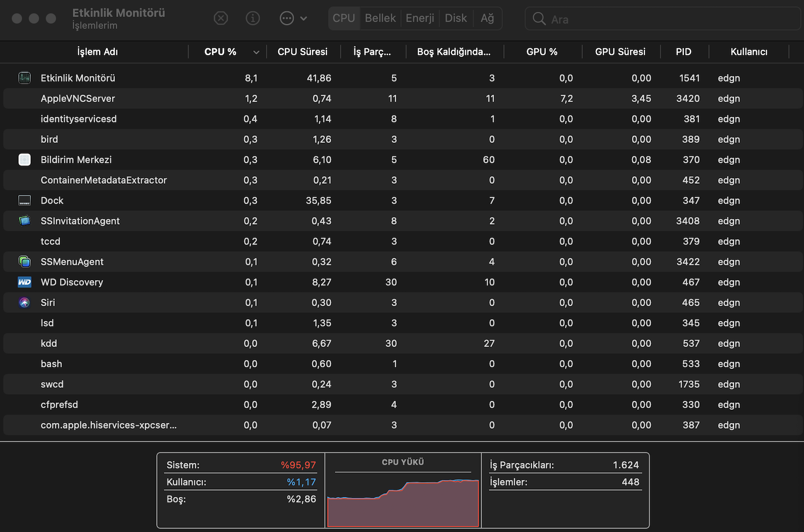Click the SSMenuAgent icon

coord(24,262)
